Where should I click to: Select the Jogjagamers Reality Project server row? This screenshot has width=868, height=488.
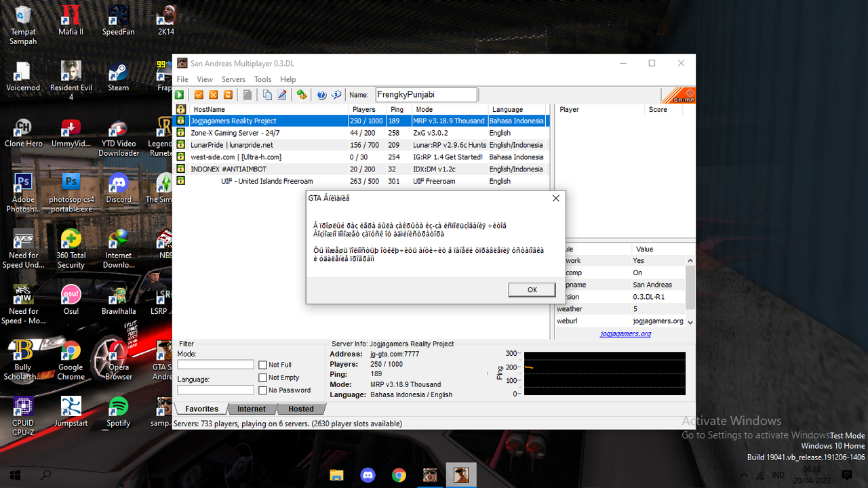click(x=362, y=121)
